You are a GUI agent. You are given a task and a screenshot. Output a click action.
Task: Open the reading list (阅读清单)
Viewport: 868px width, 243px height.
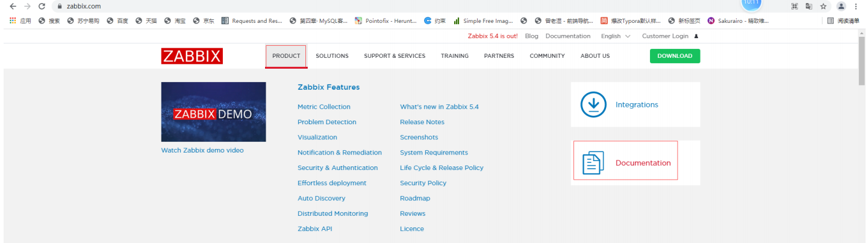point(843,21)
